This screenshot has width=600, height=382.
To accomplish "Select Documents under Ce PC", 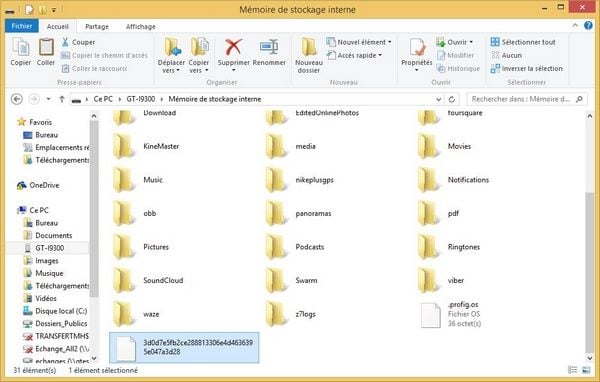I will 48,235.
